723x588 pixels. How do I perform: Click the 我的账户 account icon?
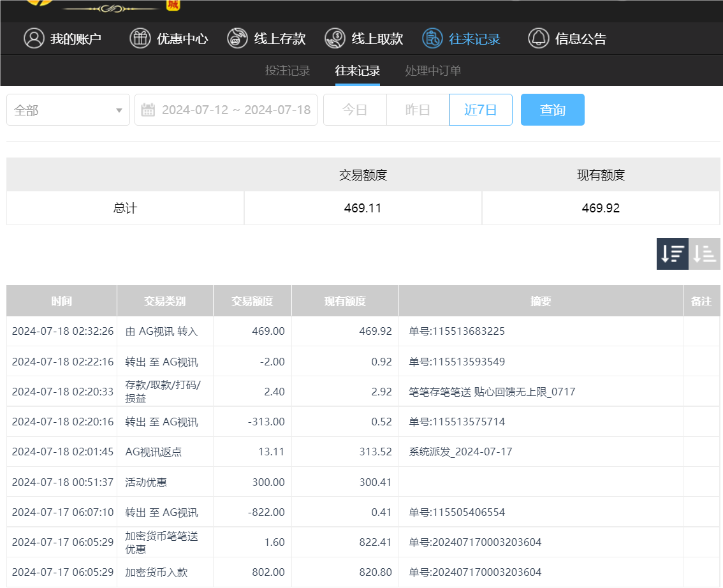(34, 38)
